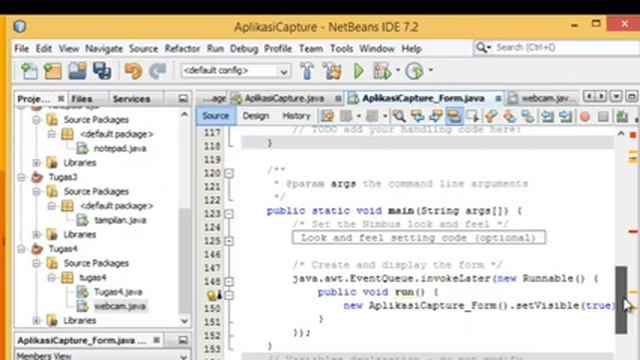Click the Stop Macro Recording square icon
Screen dimensions: 640x360
click(603, 117)
